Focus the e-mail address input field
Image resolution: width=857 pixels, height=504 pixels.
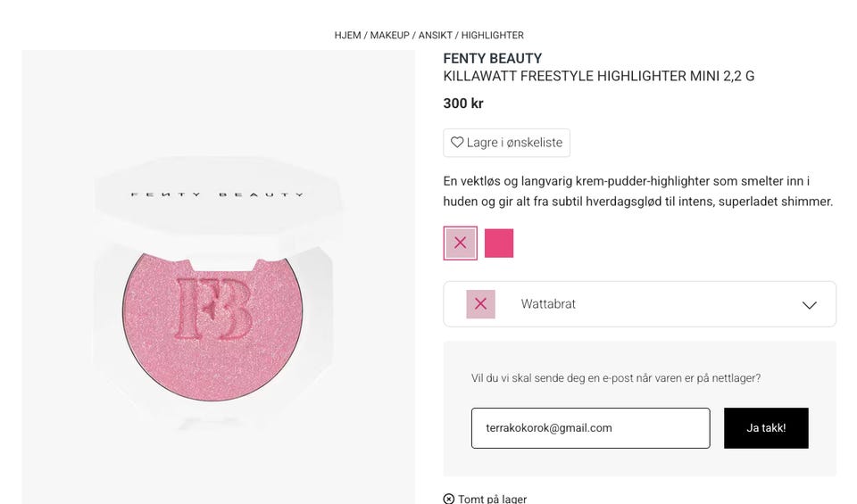point(590,428)
